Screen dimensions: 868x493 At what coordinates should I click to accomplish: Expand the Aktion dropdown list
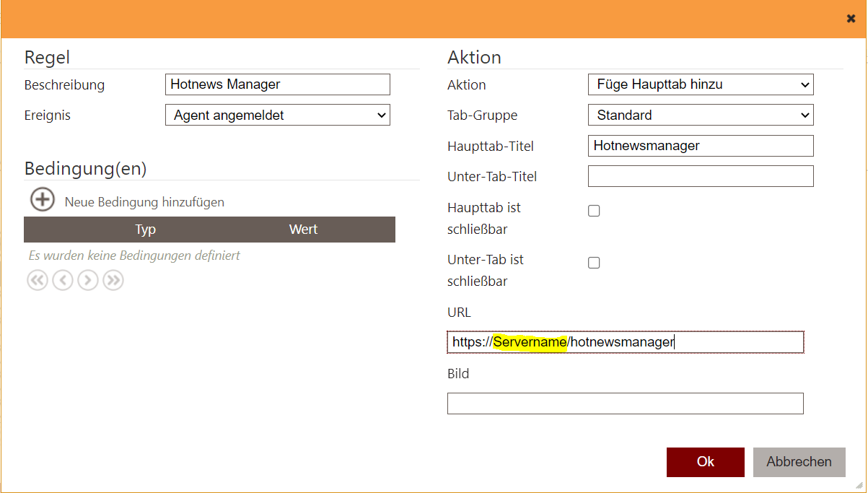(701, 84)
